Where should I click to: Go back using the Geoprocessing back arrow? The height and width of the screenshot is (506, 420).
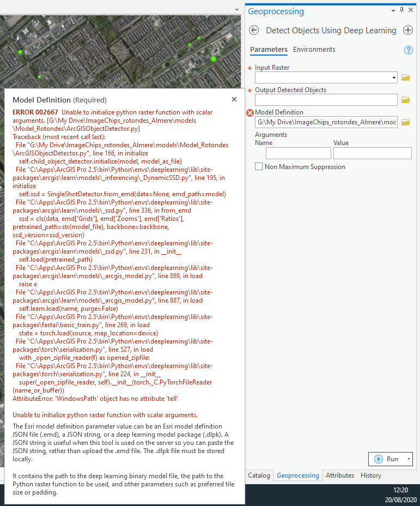(x=254, y=31)
